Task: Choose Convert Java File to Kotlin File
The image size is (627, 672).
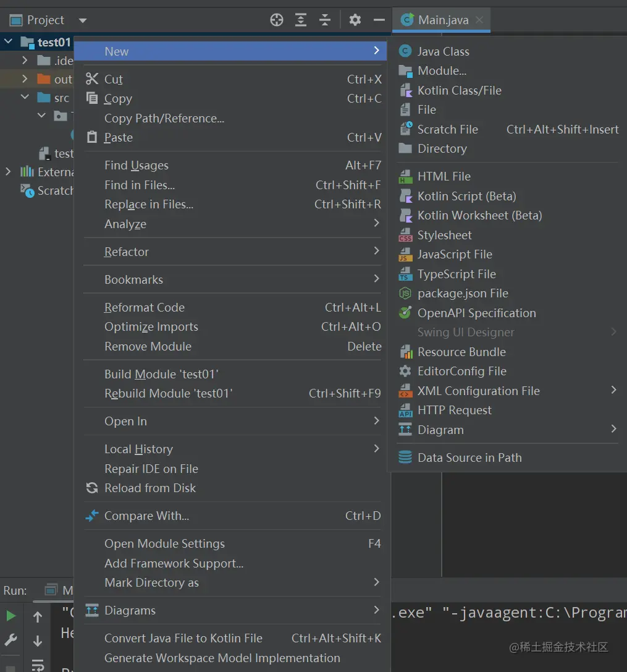Action: pyautogui.click(x=232, y=638)
